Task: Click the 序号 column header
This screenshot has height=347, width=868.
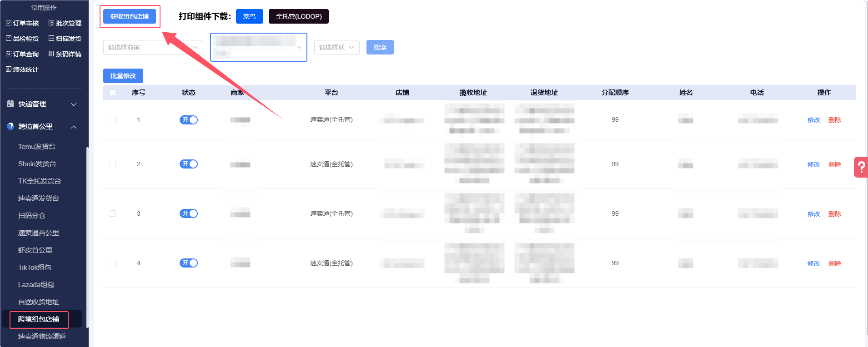Action: coord(139,93)
